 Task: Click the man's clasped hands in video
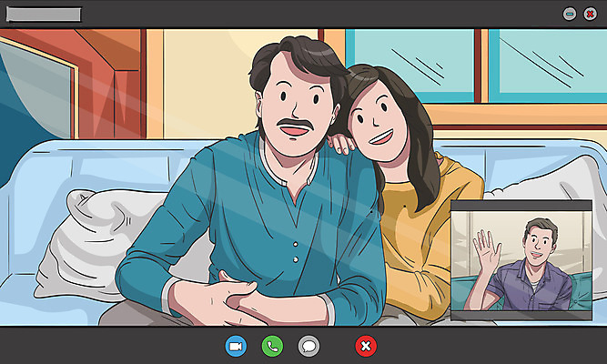[x=225, y=296]
